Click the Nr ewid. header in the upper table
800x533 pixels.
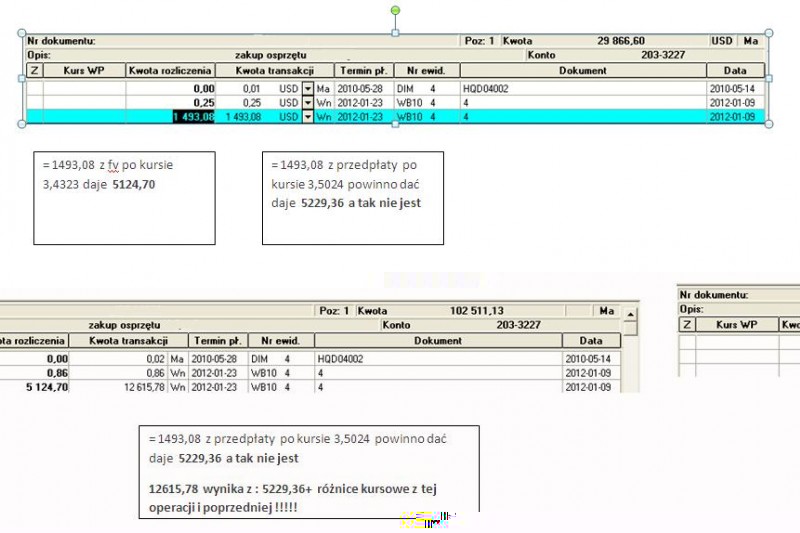[x=427, y=70]
